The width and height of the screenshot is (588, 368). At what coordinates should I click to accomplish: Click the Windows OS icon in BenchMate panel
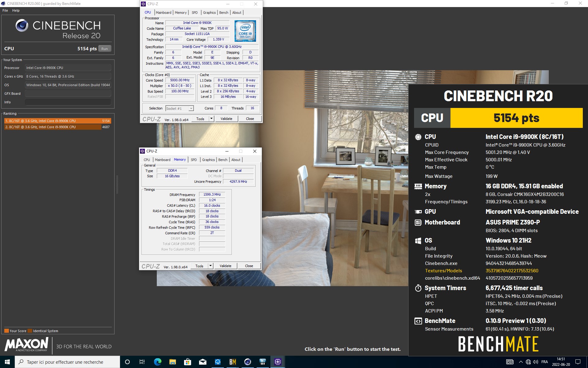[418, 241]
